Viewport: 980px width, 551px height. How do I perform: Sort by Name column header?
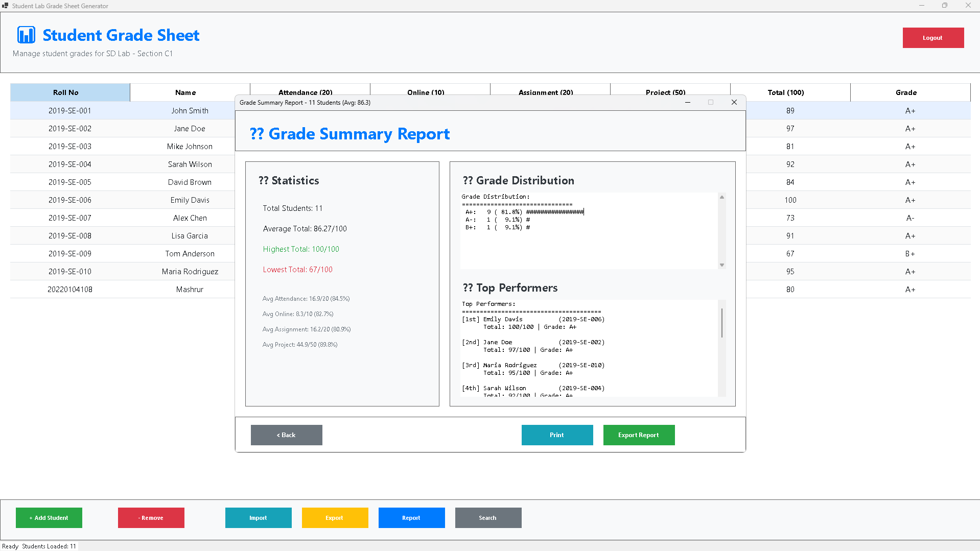tap(190, 92)
